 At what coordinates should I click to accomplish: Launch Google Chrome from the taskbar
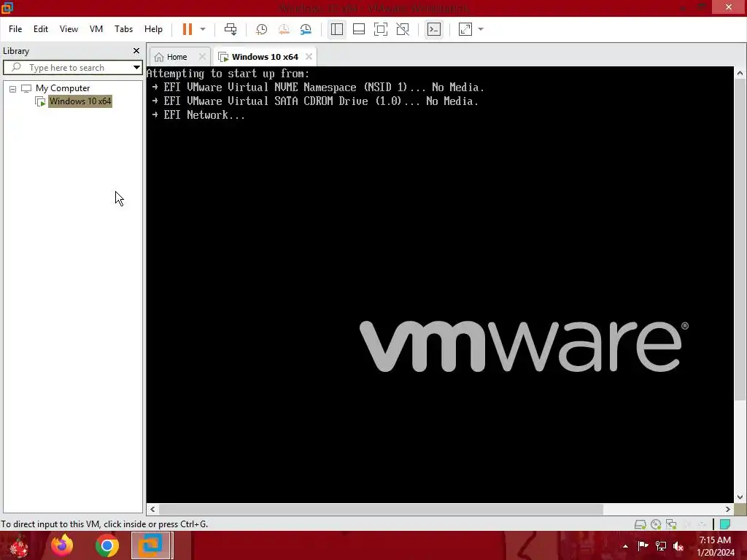[107, 545]
